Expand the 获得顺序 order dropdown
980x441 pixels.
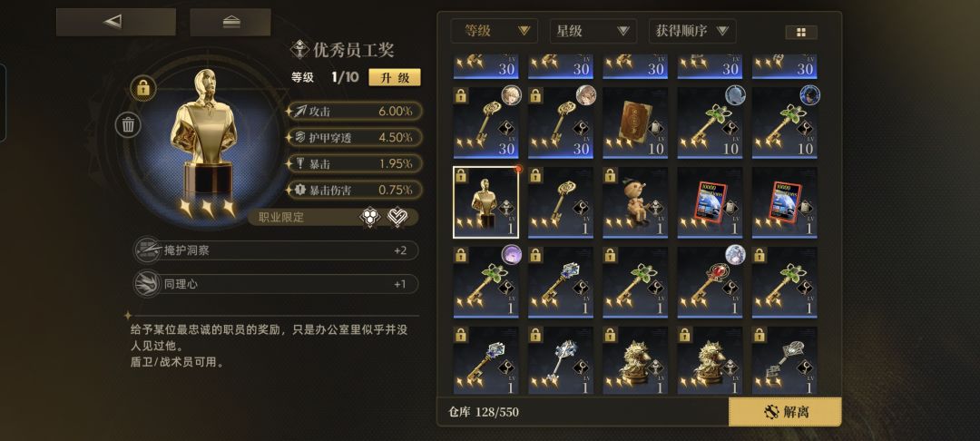[692, 31]
